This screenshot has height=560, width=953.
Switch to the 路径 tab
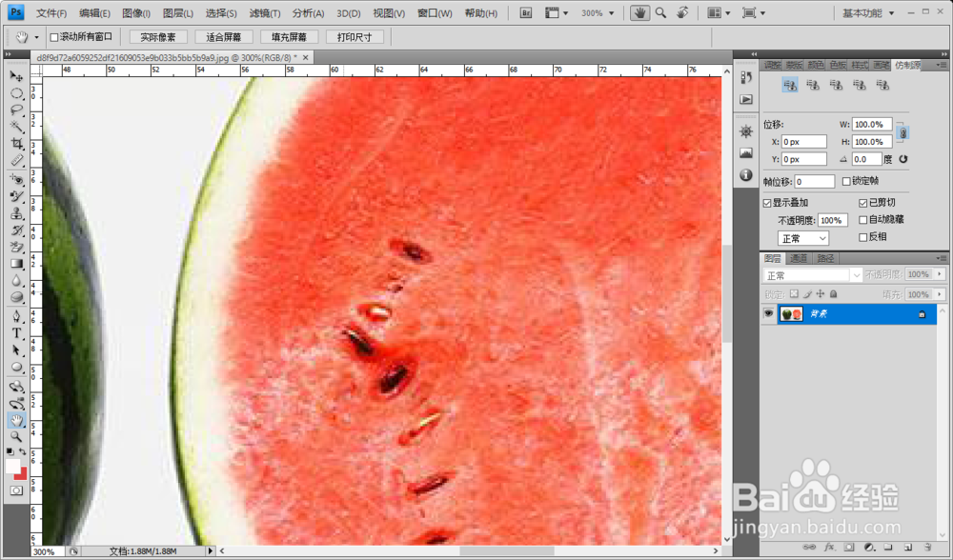click(825, 258)
